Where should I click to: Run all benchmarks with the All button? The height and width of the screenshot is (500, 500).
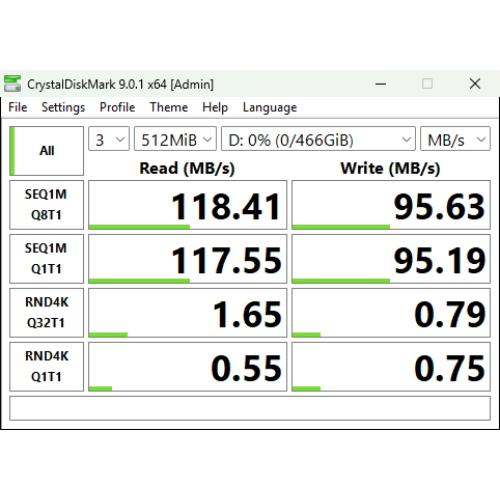(x=47, y=151)
